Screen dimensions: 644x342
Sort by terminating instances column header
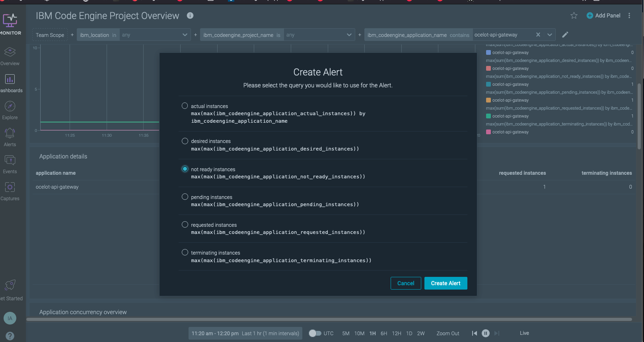pos(607,173)
